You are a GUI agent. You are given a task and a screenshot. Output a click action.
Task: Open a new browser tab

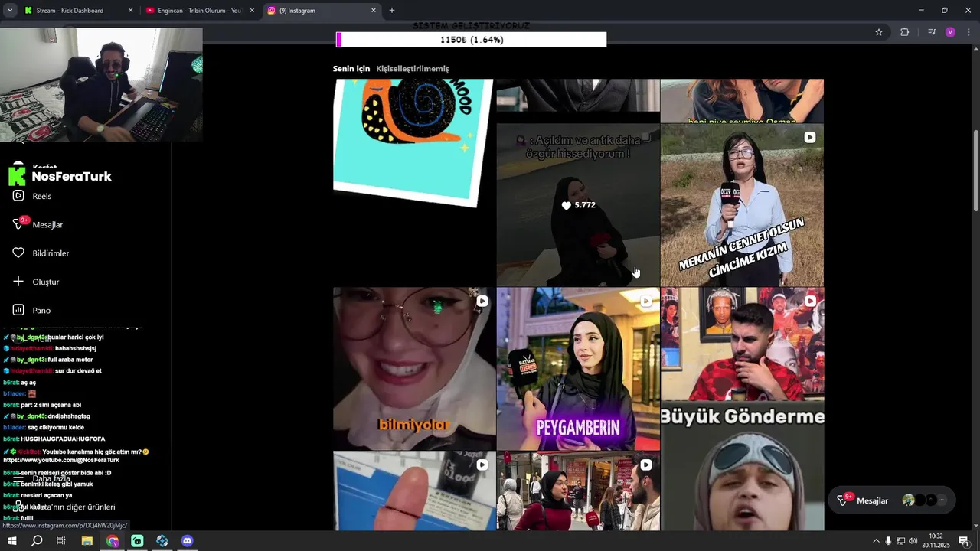(x=392, y=11)
